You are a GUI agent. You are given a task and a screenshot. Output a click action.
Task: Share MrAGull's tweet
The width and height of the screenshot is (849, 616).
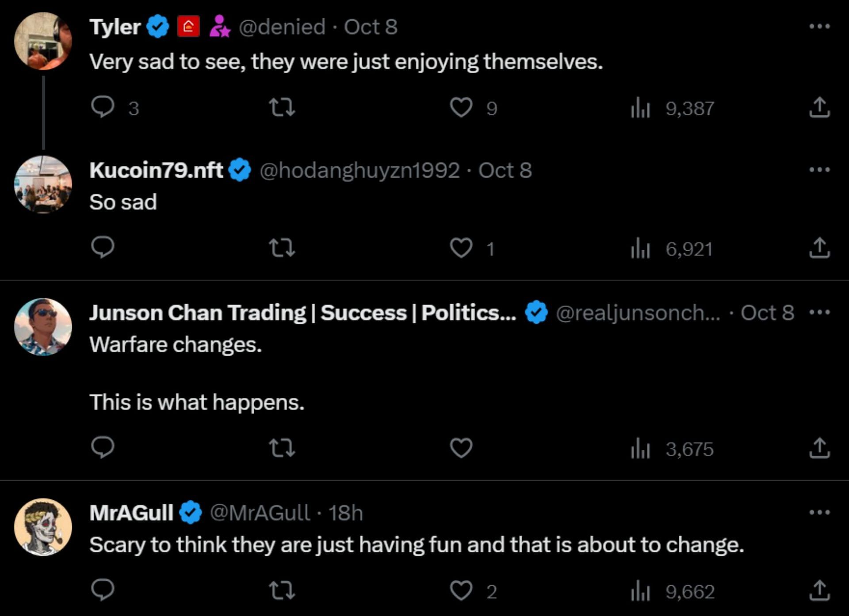coord(819,590)
